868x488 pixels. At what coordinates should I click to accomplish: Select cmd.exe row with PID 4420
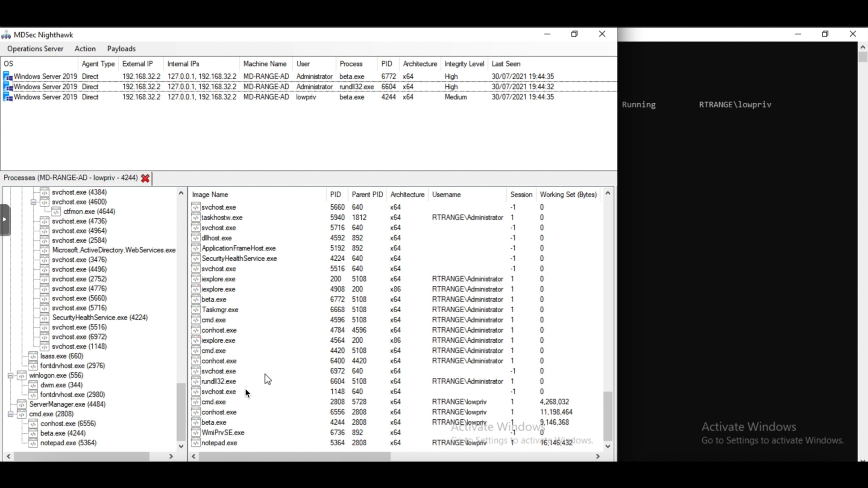tap(396, 351)
